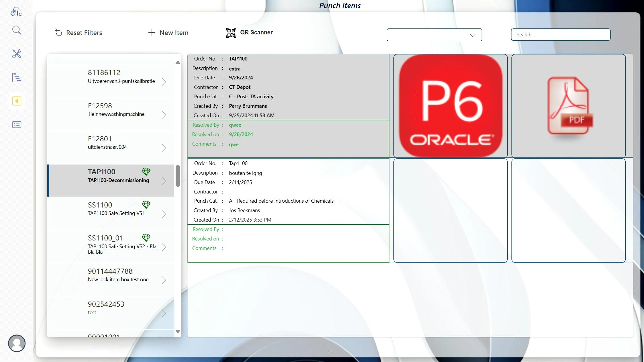Image resolution: width=644 pixels, height=362 pixels.
Task: Open the Gantt planning sidebar icon
Action: (x=17, y=77)
